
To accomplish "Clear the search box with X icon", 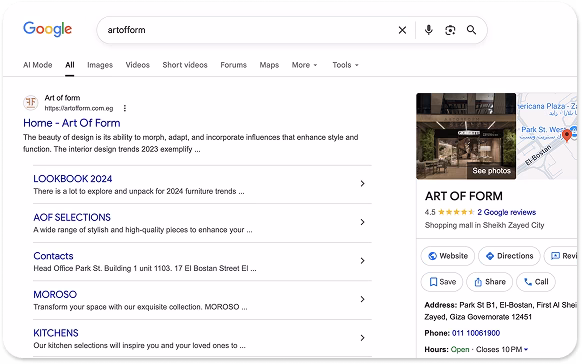I will click(x=402, y=30).
